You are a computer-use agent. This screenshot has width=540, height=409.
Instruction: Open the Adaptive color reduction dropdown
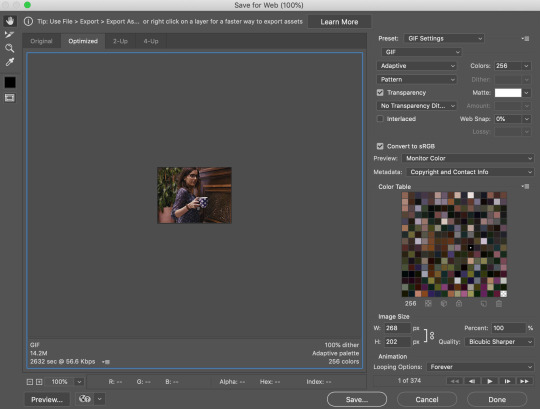point(417,66)
